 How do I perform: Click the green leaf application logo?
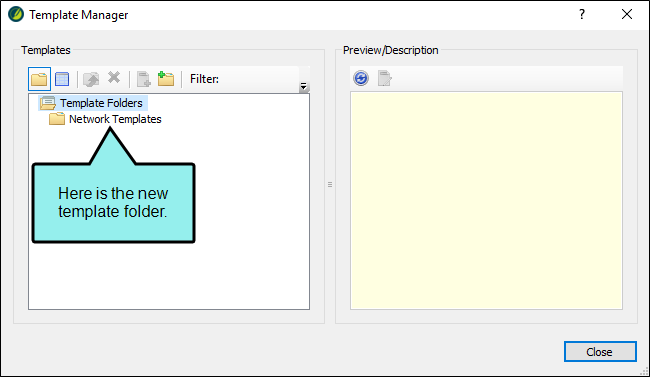coord(16,15)
